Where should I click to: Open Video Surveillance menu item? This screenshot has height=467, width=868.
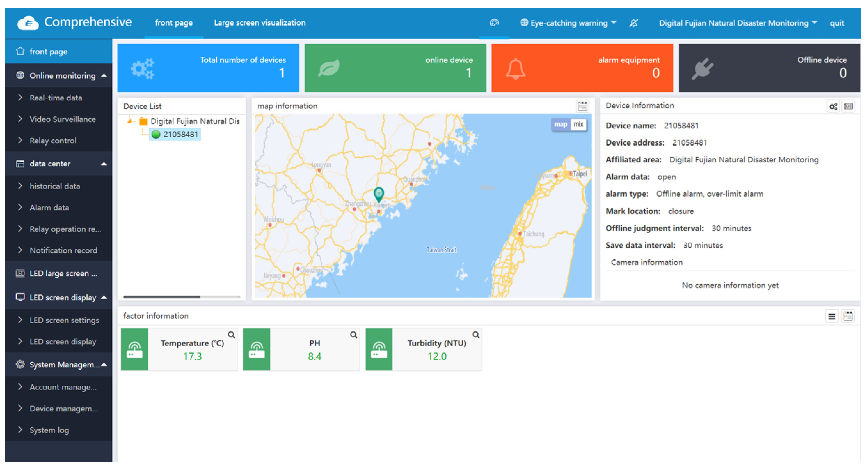59,119
